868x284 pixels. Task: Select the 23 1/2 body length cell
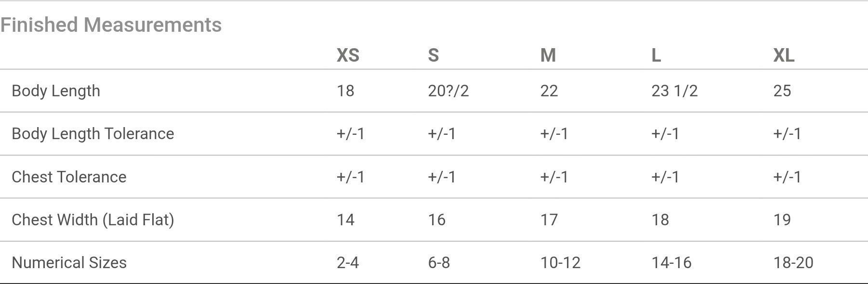(x=674, y=91)
